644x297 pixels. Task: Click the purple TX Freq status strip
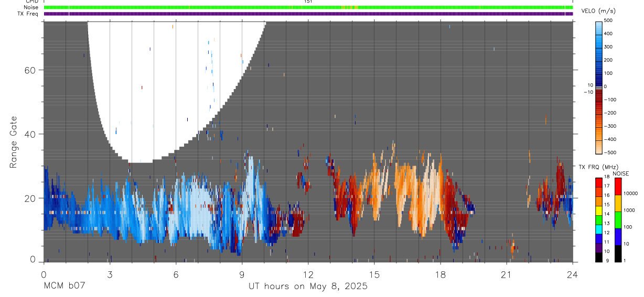(x=308, y=14)
